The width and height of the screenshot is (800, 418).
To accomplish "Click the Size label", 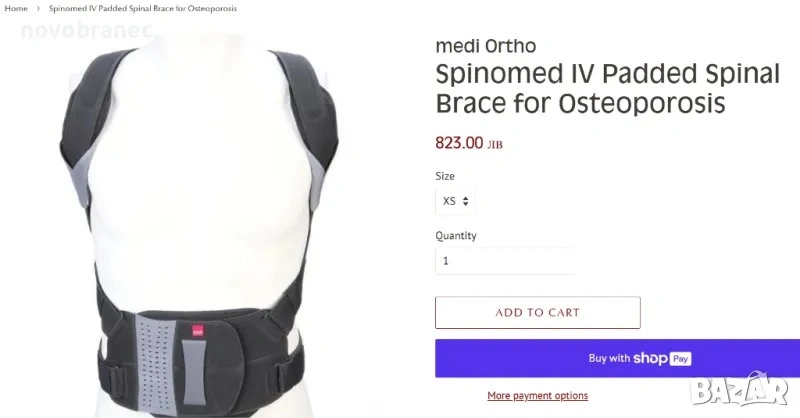I will 445,176.
